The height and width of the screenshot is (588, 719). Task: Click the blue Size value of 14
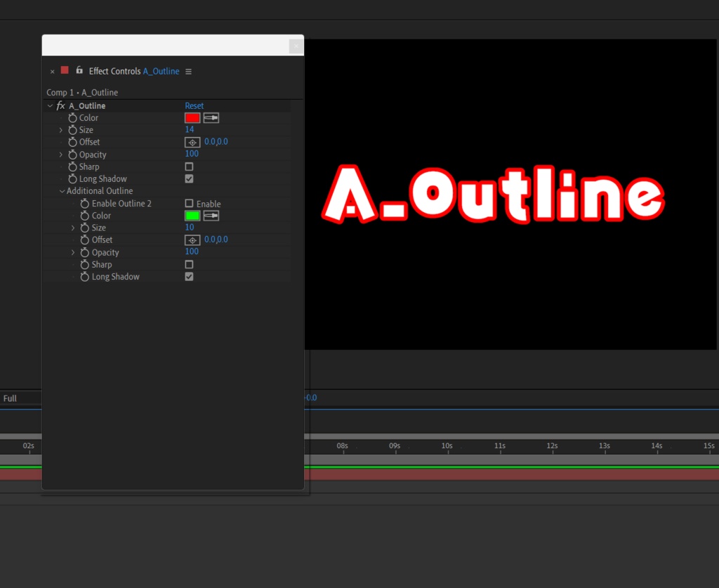pyautogui.click(x=190, y=129)
